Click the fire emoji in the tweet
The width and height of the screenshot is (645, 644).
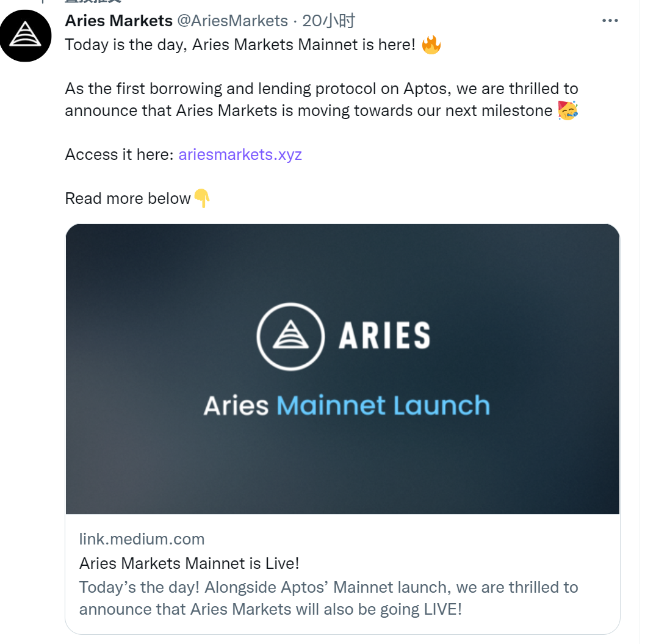coord(431,45)
